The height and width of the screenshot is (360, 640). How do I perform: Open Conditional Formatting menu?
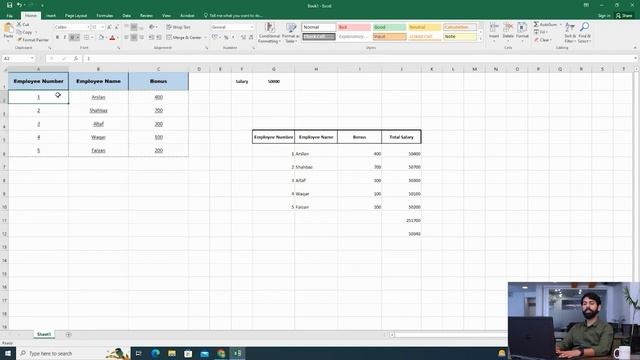click(x=269, y=33)
